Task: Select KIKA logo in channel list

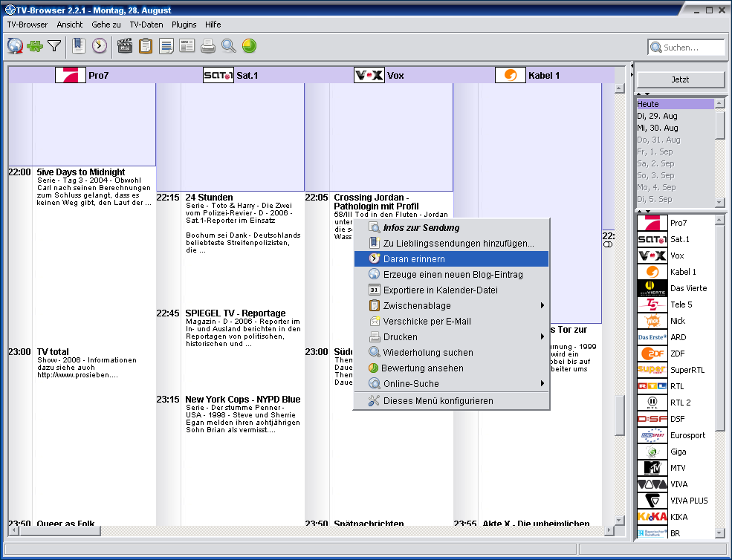Action: click(652, 517)
